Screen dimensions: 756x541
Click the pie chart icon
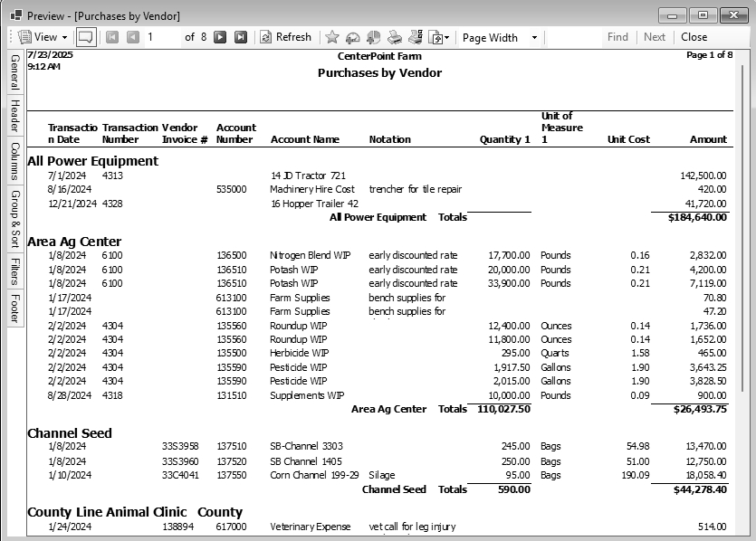373,37
